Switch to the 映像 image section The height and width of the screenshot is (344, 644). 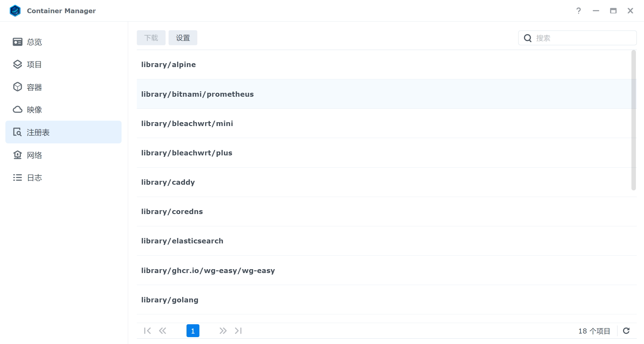coord(34,110)
